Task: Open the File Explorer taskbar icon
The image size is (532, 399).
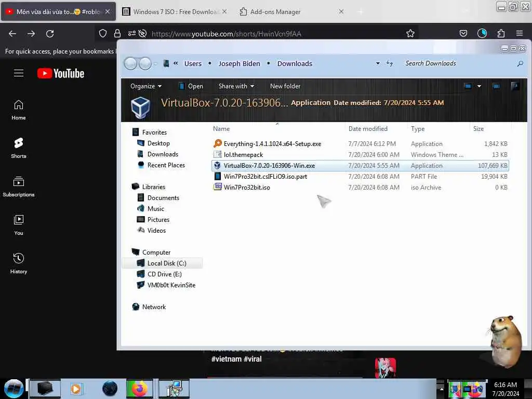Action: tap(45, 389)
